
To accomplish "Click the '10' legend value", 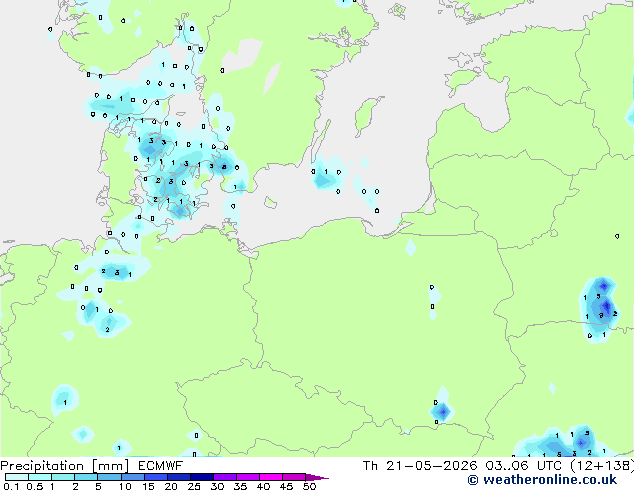I will click(x=125, y=486).
